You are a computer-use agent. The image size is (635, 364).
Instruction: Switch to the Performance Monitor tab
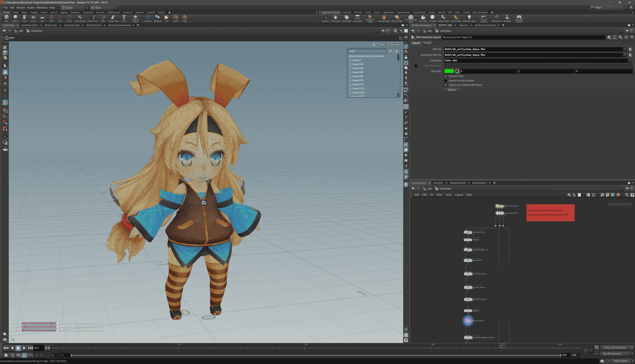tap(485, 25)
